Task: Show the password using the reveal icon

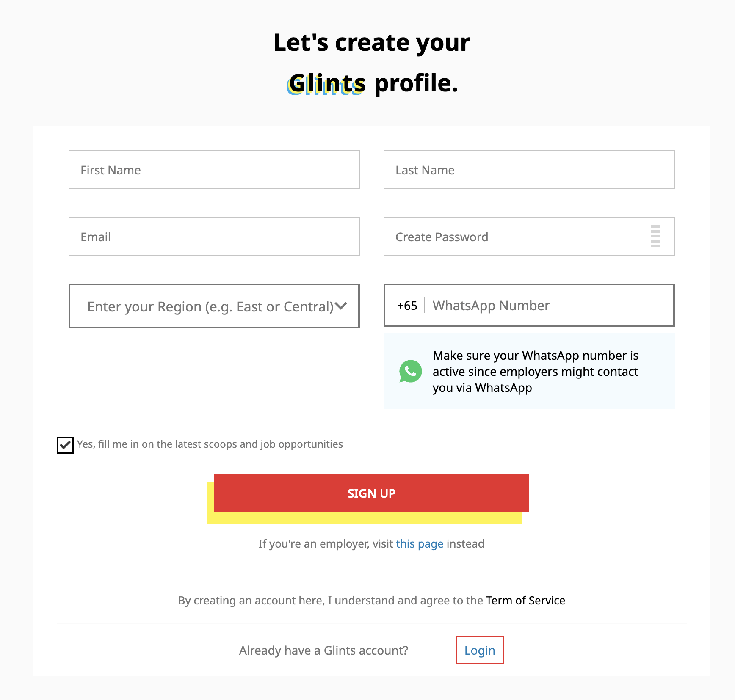Action: [x=655, y=237]
